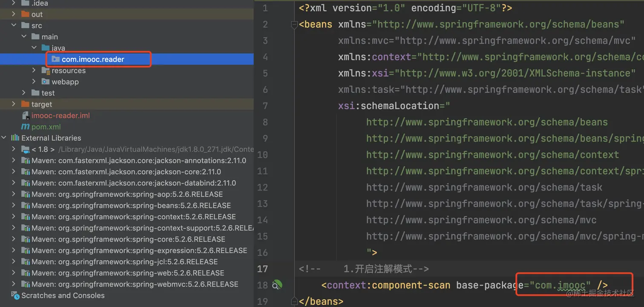
Task: Click the resources folder icon
Action: pos(46,71)
